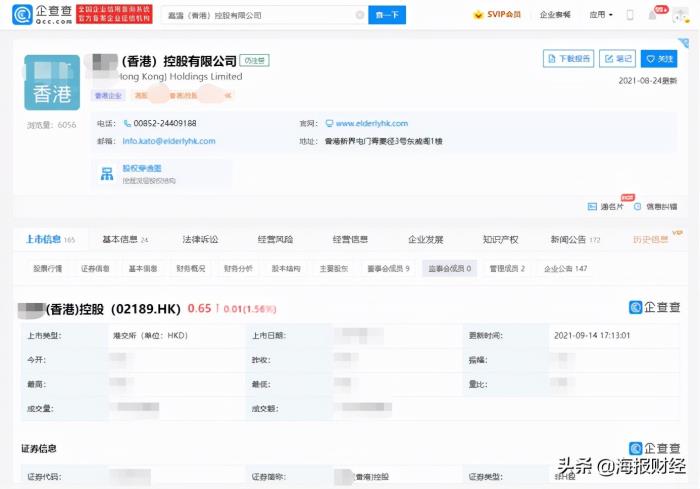Switch to the 基本信息 tab

(x=125, y=240)
